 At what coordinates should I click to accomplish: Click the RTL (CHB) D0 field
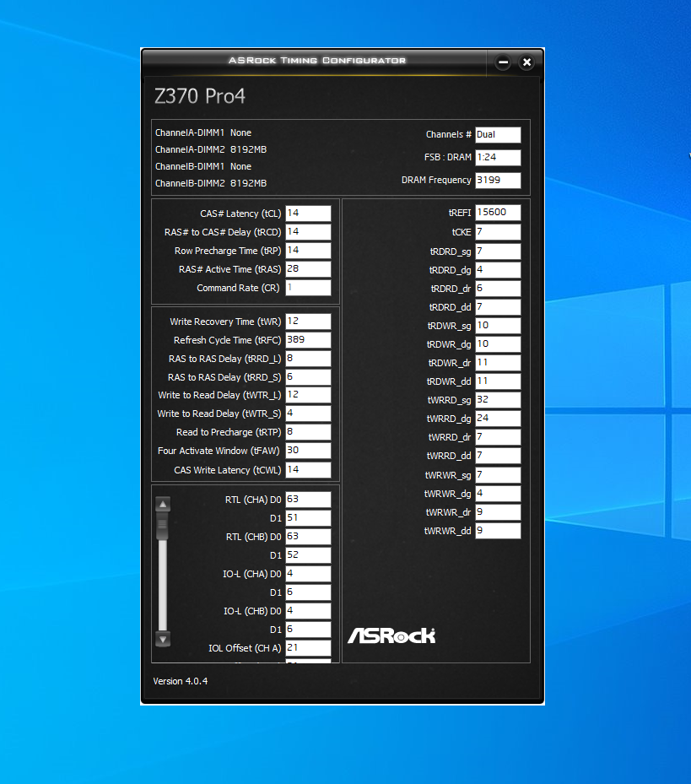[x=308, y=536]
